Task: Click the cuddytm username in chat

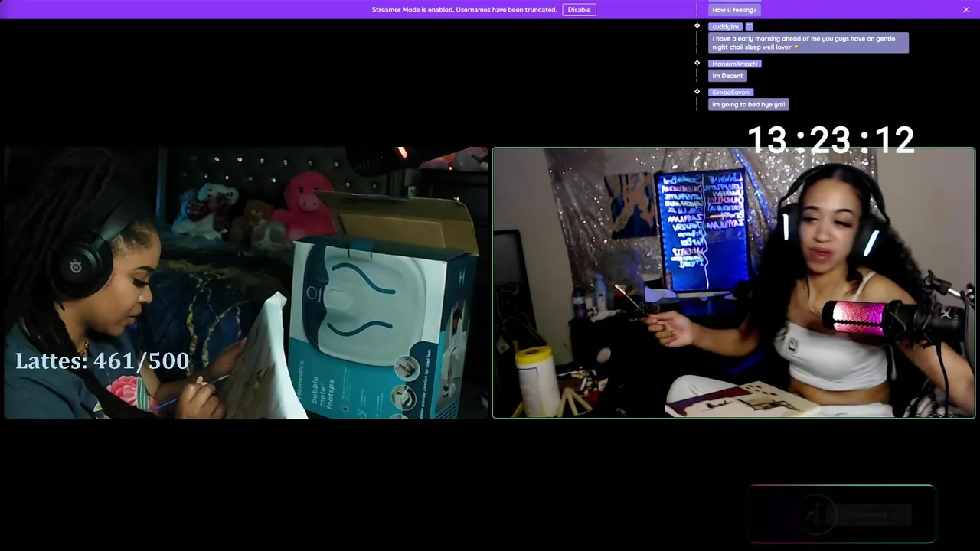Action: 725,27
